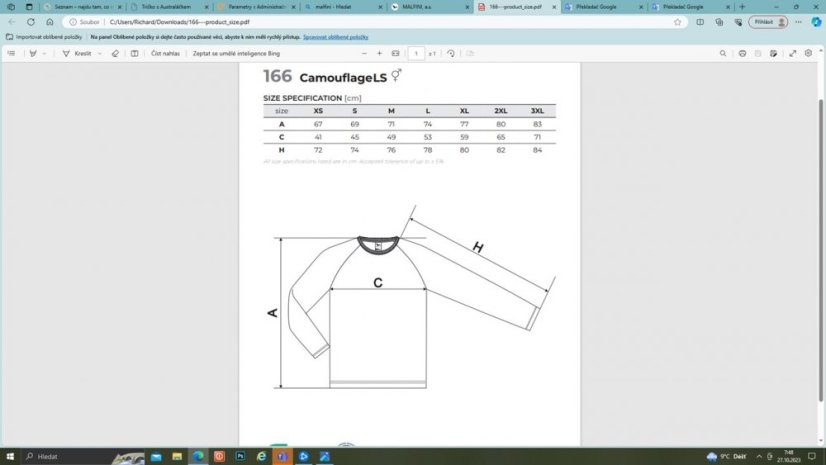Viewport: 826px width, 465px height.
Task: Click Importovat oblíbené položky
Action: 44,37
